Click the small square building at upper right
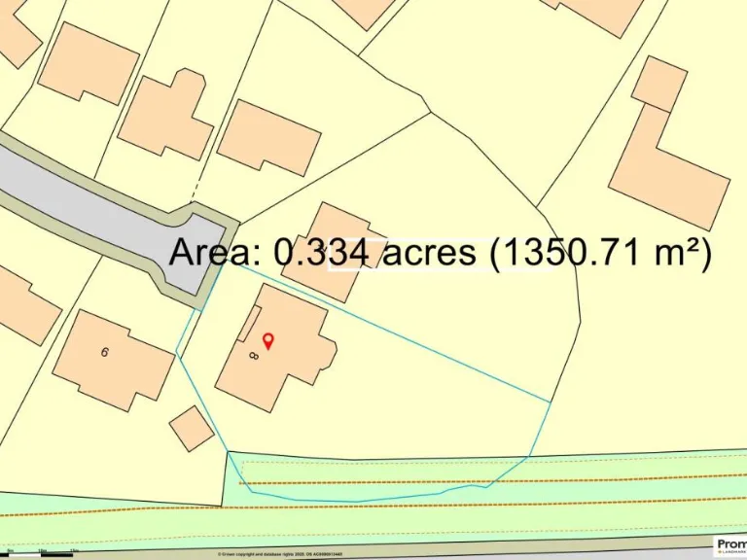 click(658, 84)
